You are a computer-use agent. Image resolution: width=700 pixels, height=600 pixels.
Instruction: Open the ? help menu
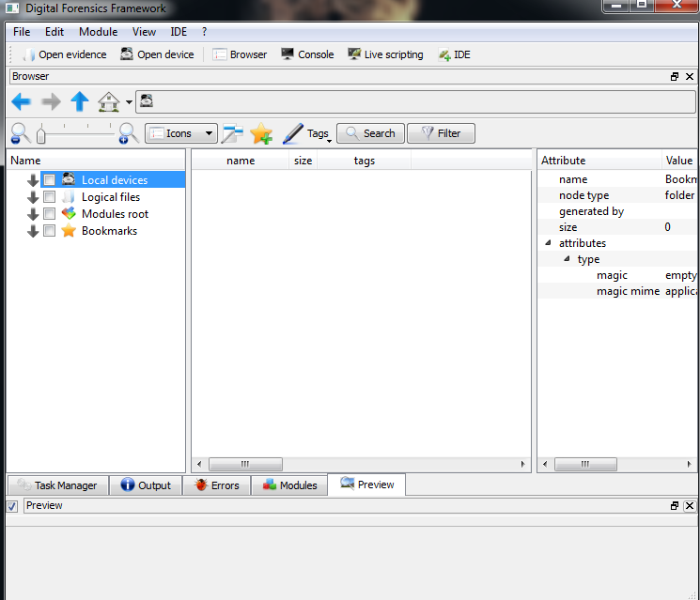[204, 32]
